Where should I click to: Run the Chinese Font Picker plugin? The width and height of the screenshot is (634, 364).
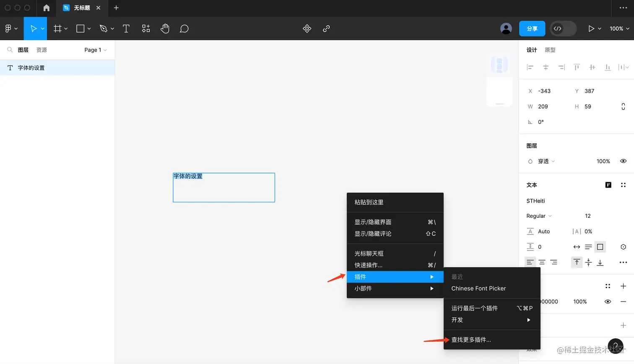(x=492, y=289)
